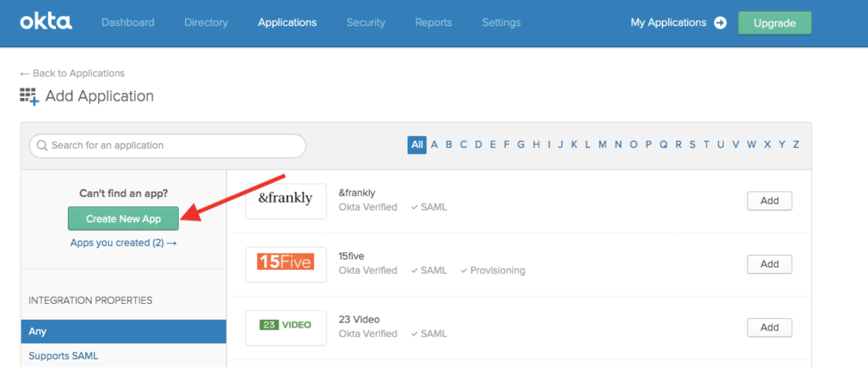Filter apps by letter E
The height and width of the screenshot is (367, 868).
tap(493, 145)
